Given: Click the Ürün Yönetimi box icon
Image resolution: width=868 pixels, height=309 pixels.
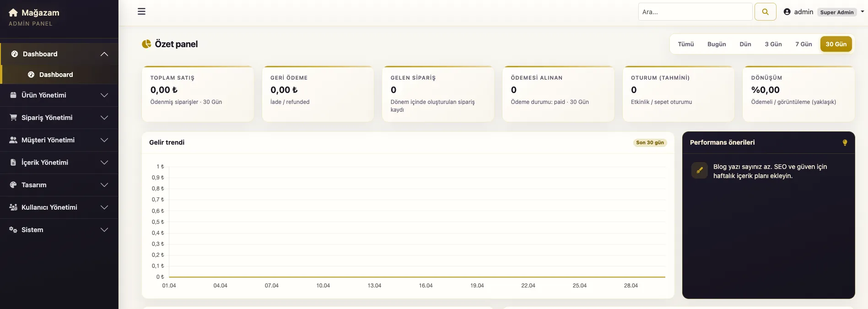Looking at the screenshot, I should [x=13, y=95].
